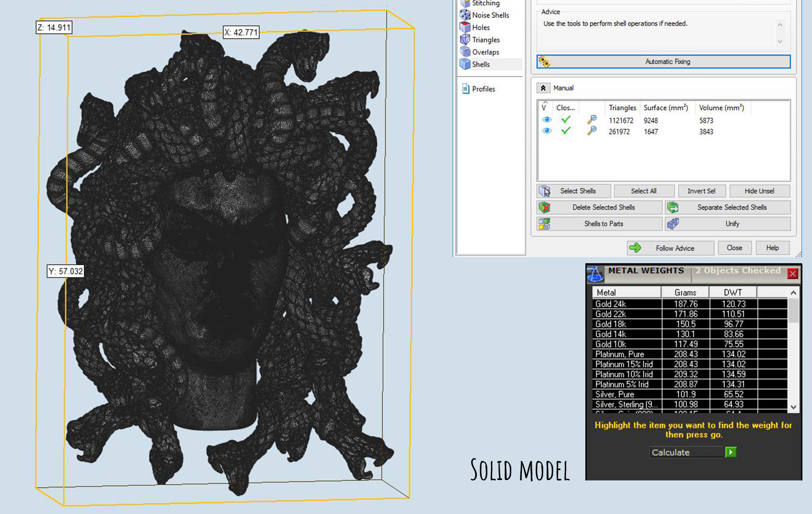Click the Shells cube icon
This screenshot has height=514, width=812.
click(465, 64)
